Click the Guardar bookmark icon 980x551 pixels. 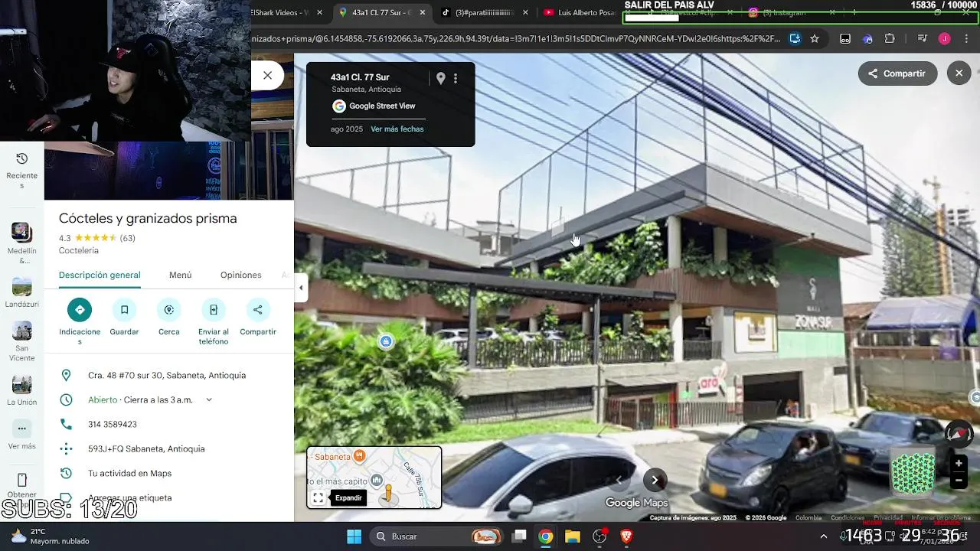pos(124,309)
